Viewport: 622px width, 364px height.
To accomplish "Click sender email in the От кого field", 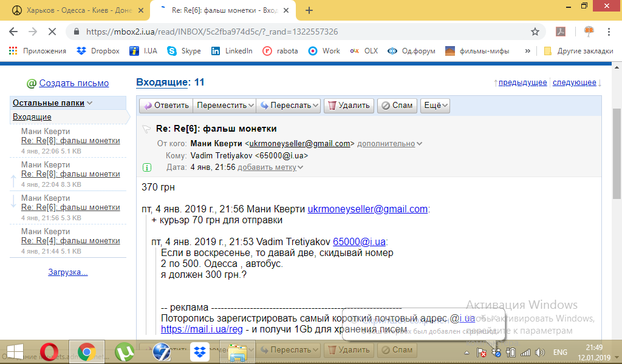I will [x=299, y=144].
